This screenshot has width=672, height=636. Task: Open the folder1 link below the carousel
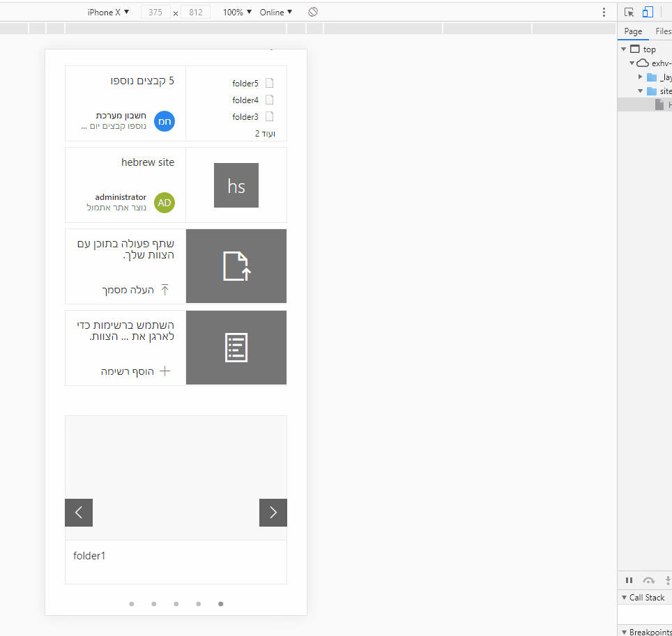(89, 555)
